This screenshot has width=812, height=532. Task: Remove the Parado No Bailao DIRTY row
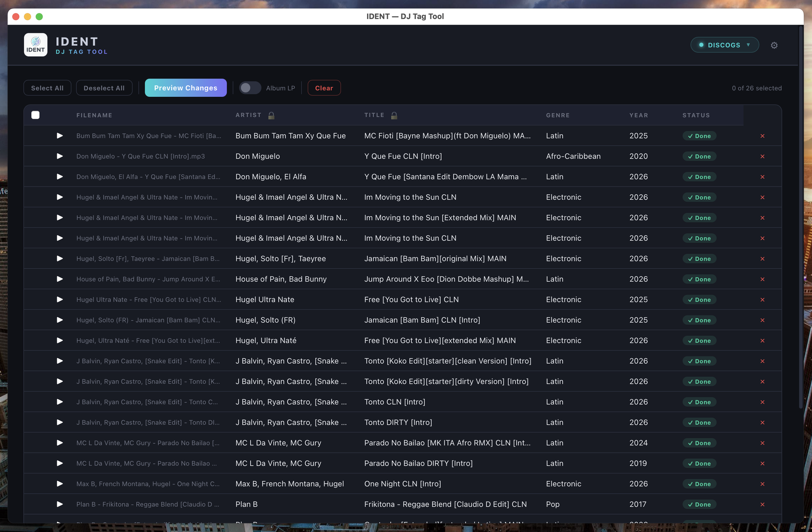(763, 463)
